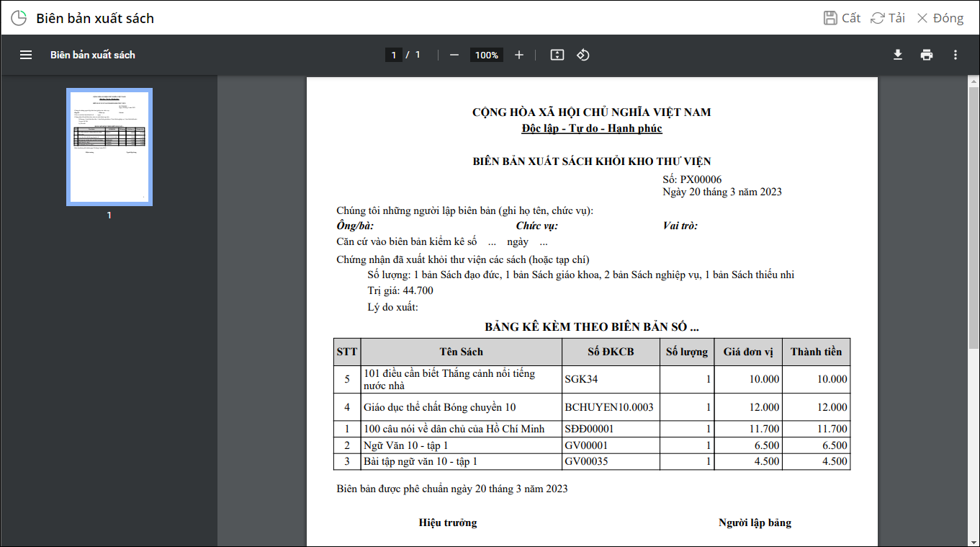Screen dimensions: 980x547
Task: Download the PDF document
Action: click(x=898, y=55)
